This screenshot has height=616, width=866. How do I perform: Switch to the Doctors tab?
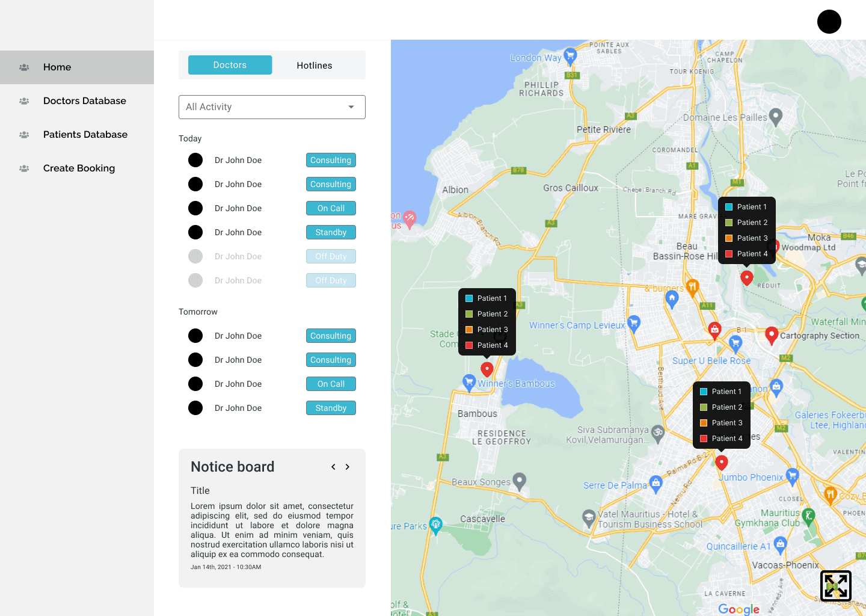[x=230, y=65]
